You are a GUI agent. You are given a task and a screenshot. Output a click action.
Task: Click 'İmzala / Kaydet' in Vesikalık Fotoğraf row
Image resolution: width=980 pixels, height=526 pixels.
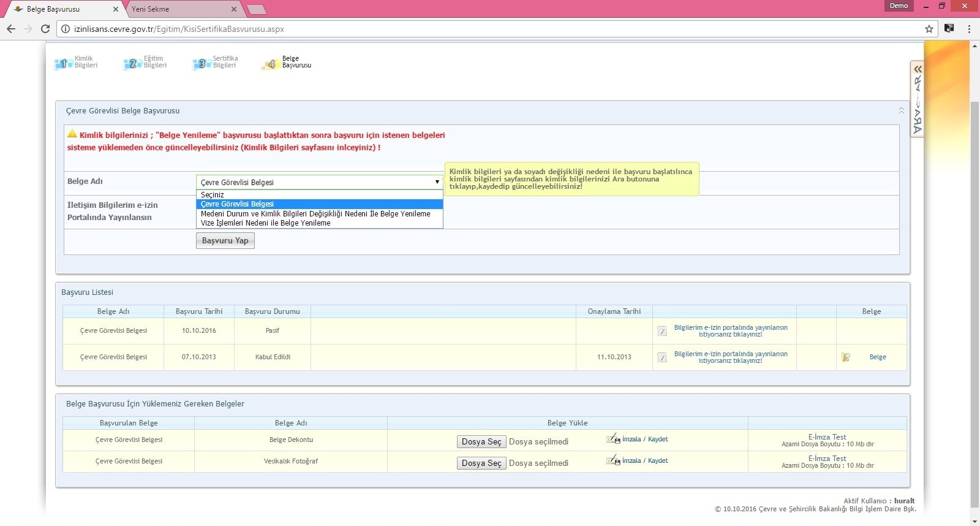[x=645, y=461]
